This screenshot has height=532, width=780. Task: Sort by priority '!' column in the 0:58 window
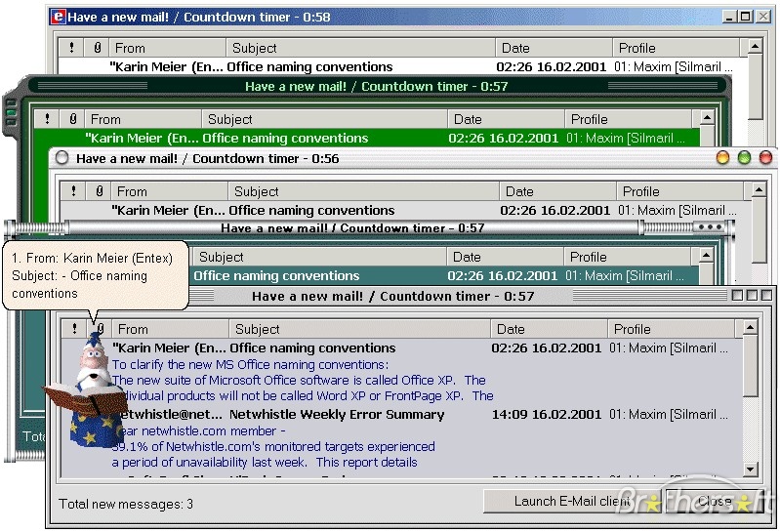coord(71,48)
